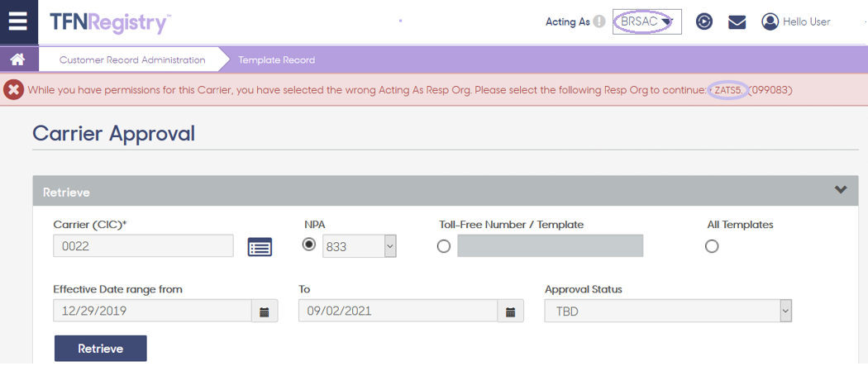Go to Customer Record Administration breadcrumb
This screenshot has height=366, width=868.
(x=132, y=59)
